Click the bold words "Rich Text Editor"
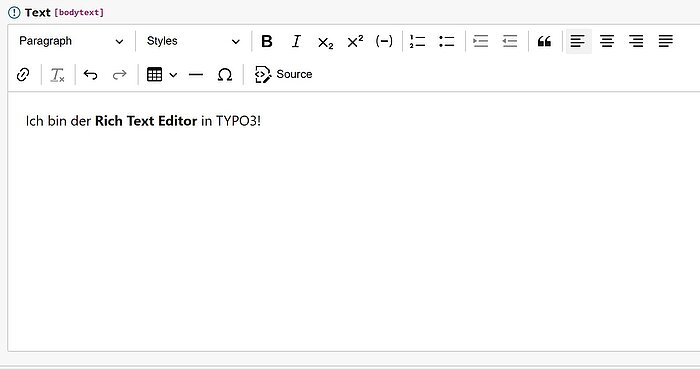This screenshot has height=369, width=700. 146,121
